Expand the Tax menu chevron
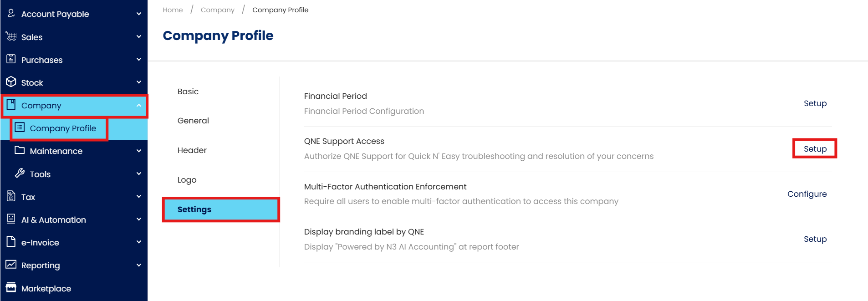 point(139,196)
